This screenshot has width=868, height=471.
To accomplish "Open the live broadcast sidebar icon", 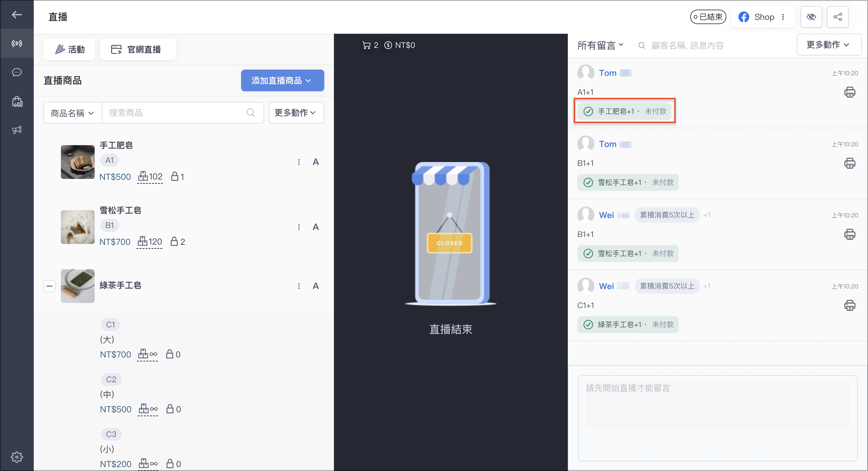I will coord(17,43).
